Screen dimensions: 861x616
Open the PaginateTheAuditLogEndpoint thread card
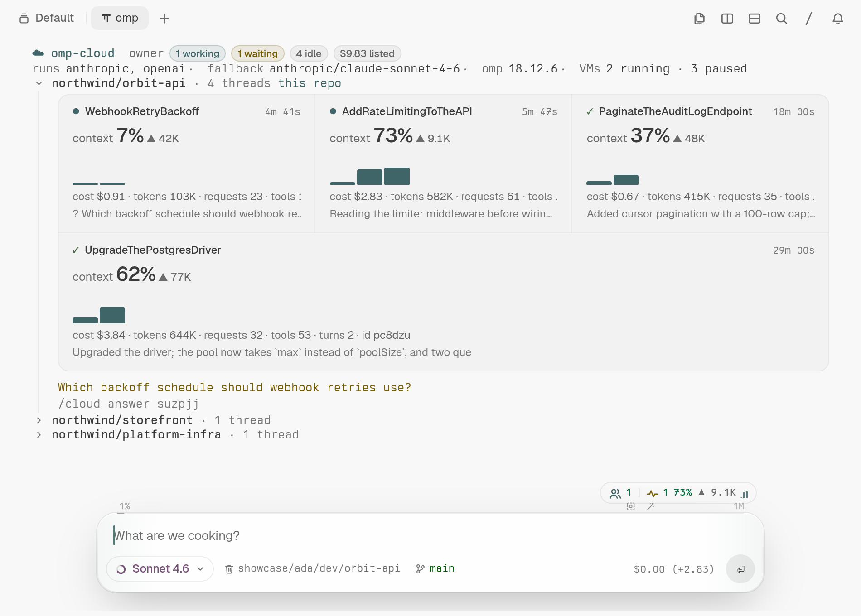[700, 164]
